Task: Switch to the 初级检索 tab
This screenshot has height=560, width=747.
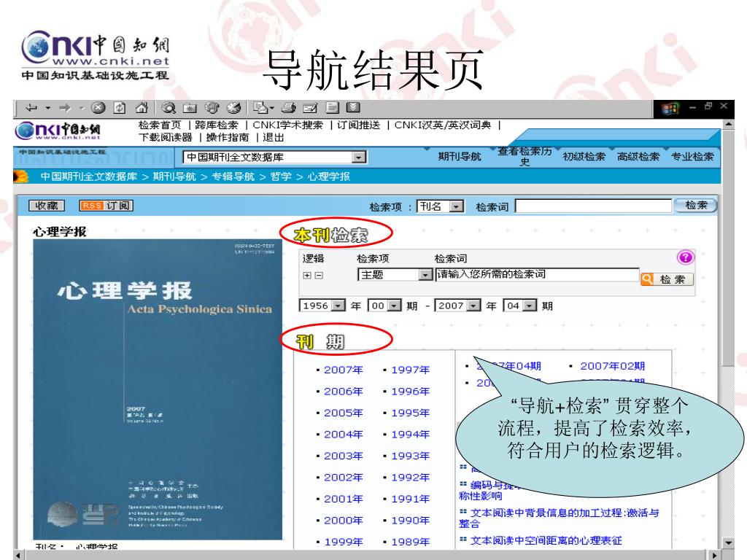Action: point(584,156)
